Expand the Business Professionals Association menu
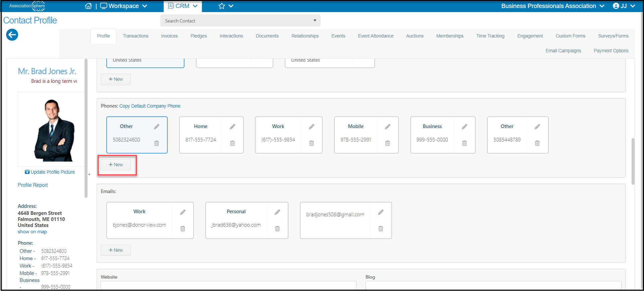This screenshot has width=644, height=291. coord(553,6)
